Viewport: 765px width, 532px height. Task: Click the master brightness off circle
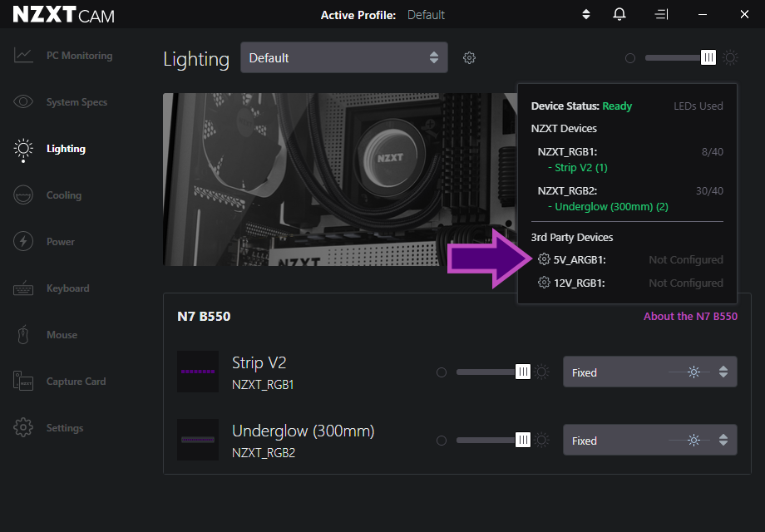tap(630, 58)
